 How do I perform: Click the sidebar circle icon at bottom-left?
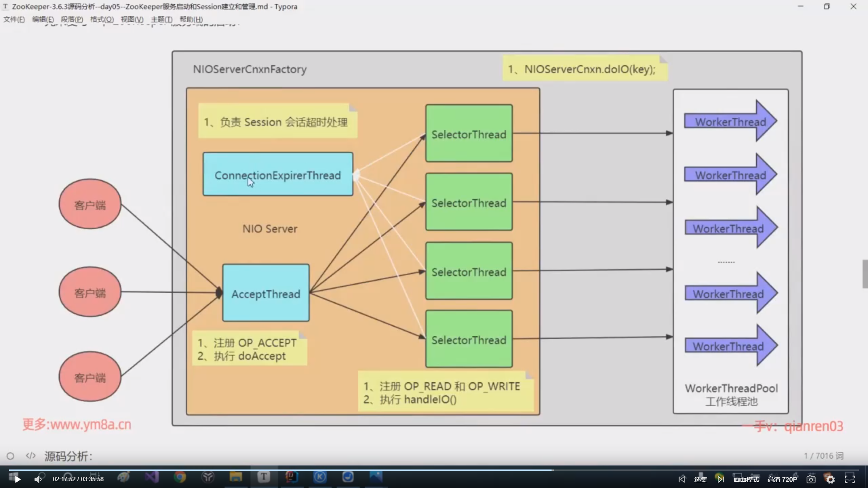pos(10,456)
